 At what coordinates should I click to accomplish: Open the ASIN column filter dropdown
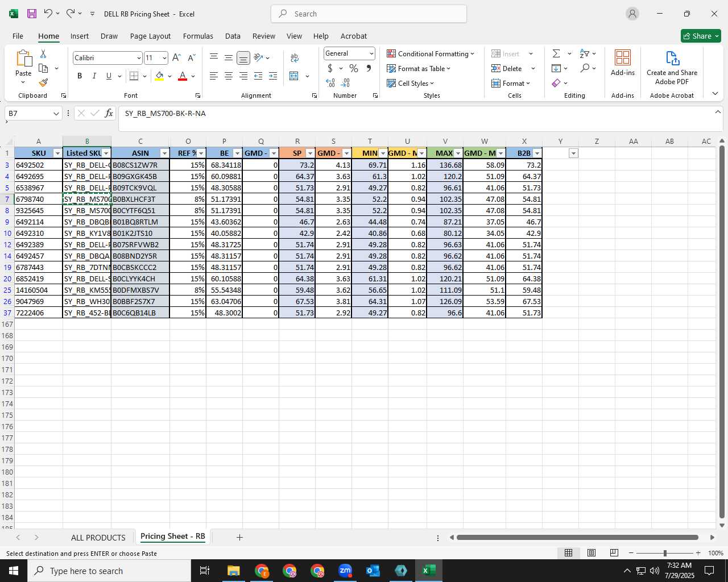164,153
